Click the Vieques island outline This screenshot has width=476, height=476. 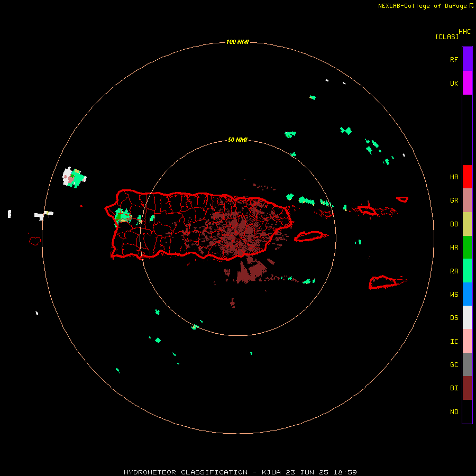[x=309, y=236]
